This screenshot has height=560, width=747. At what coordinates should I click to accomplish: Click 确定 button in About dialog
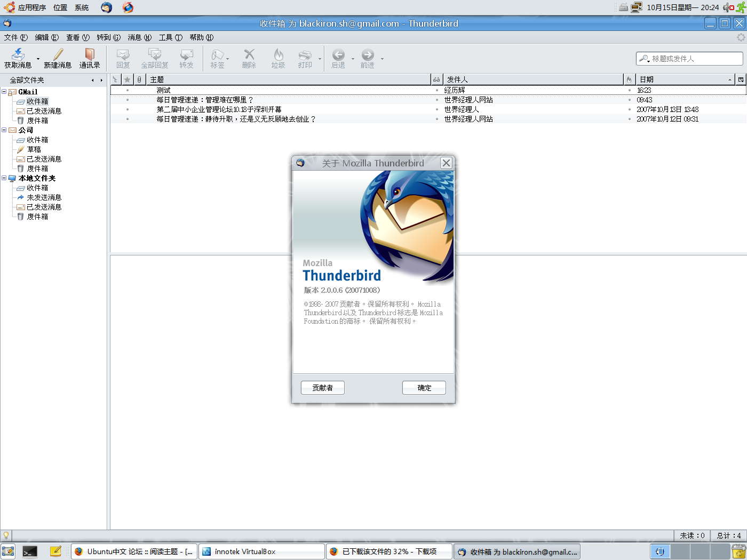(x=424, y=388)
